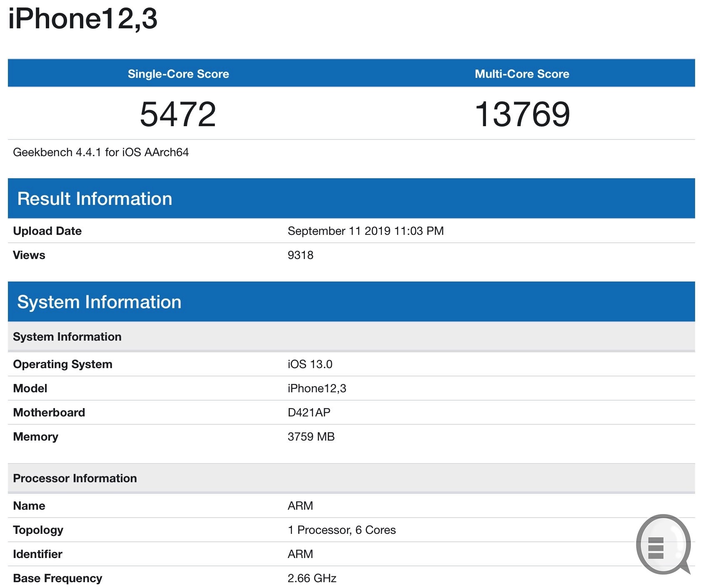
Task: Select the Model value iPhone12,3
Action: pyautogui.click(x=317, y=389)
